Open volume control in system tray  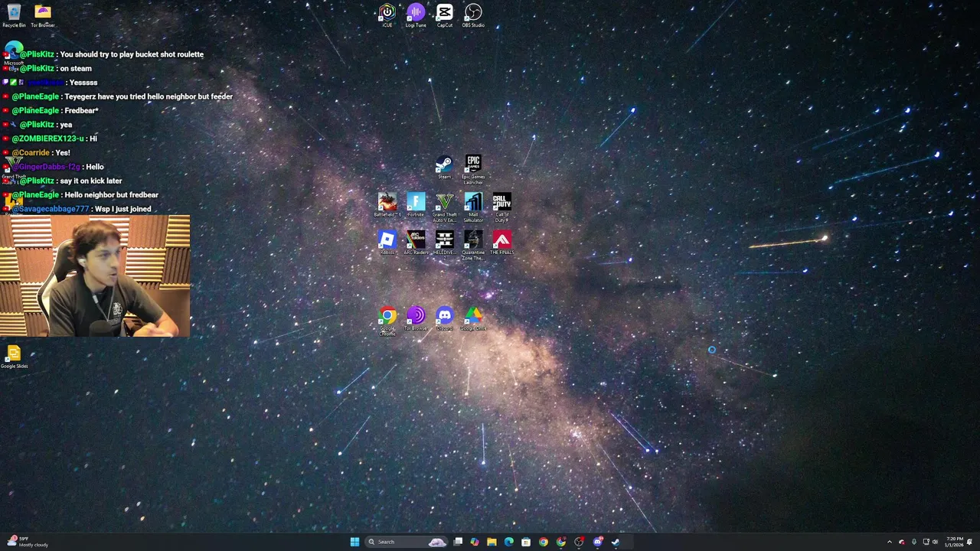[x=935, y=542]
